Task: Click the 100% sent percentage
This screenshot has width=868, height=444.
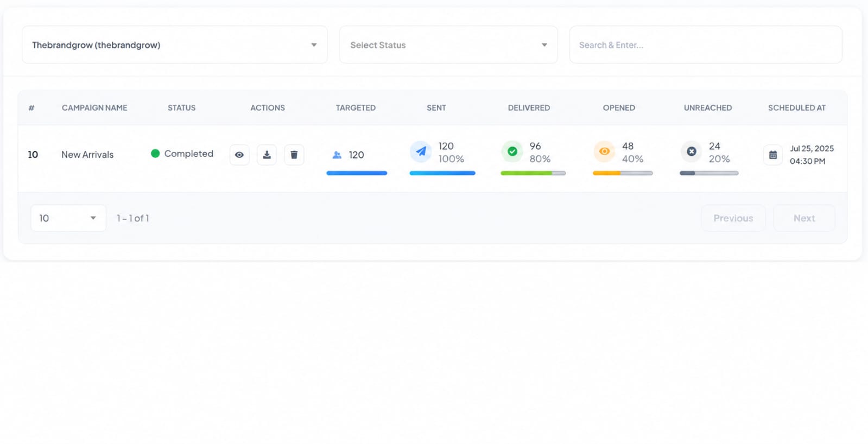Action: 452,159
